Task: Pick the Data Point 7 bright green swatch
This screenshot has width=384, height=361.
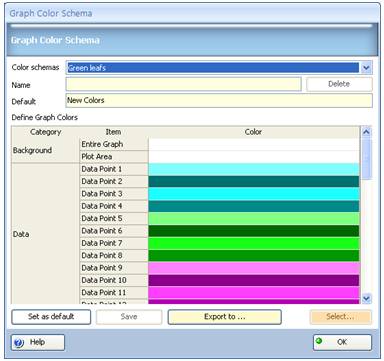Action: [254, 243]
